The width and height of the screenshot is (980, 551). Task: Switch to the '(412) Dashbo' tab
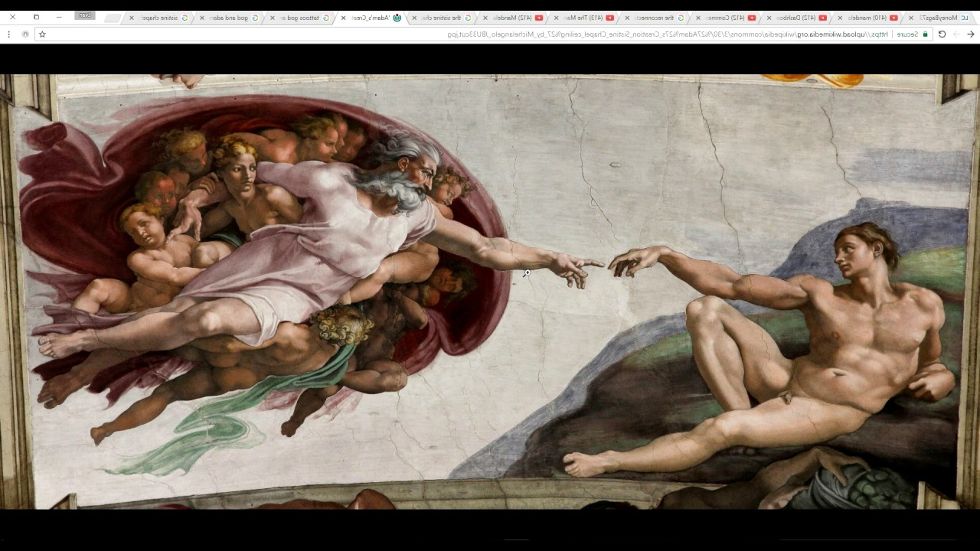point(796,18)
